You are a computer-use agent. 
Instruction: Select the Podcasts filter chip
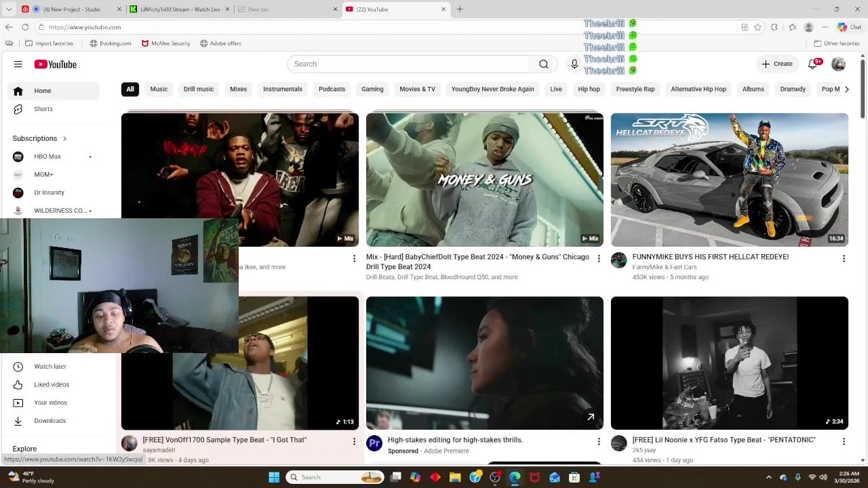pos(332,89)
